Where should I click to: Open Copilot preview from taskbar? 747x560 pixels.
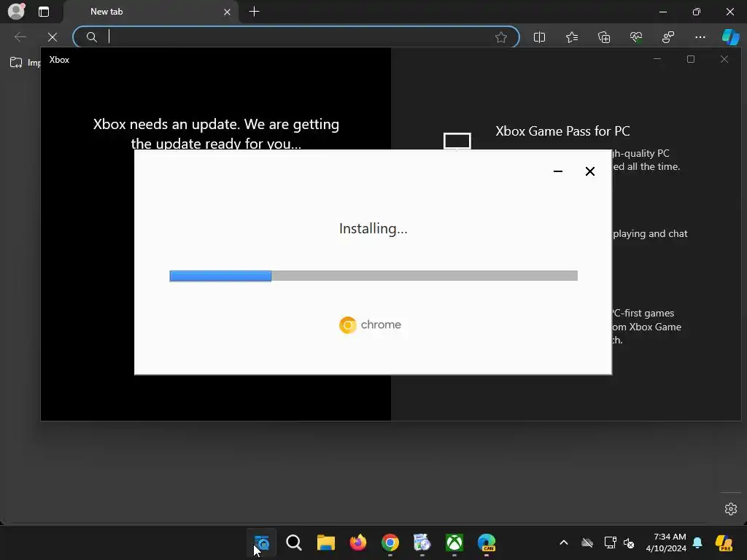724,542
